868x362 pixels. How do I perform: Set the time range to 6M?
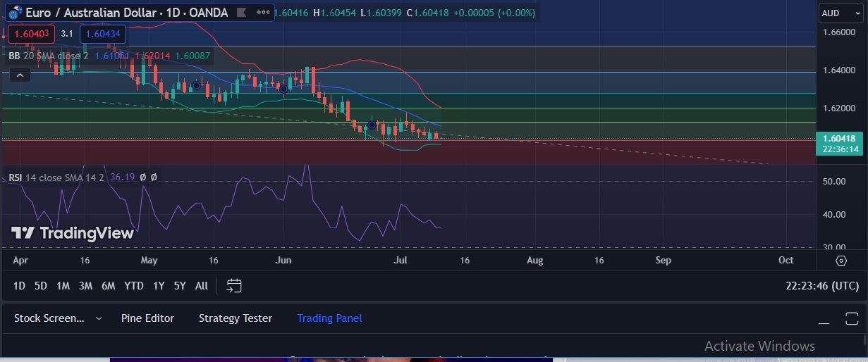108,286
